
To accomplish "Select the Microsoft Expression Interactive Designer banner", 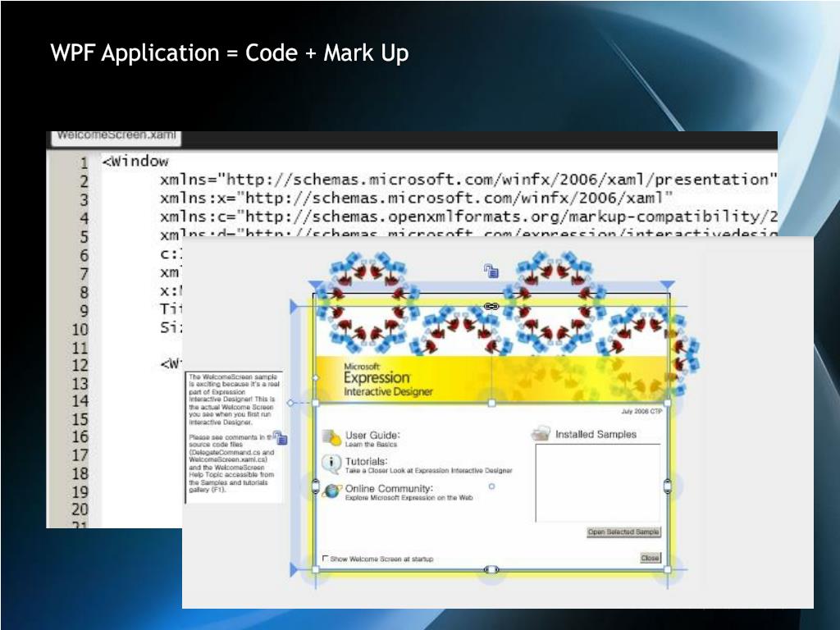I will click(492, 379).
